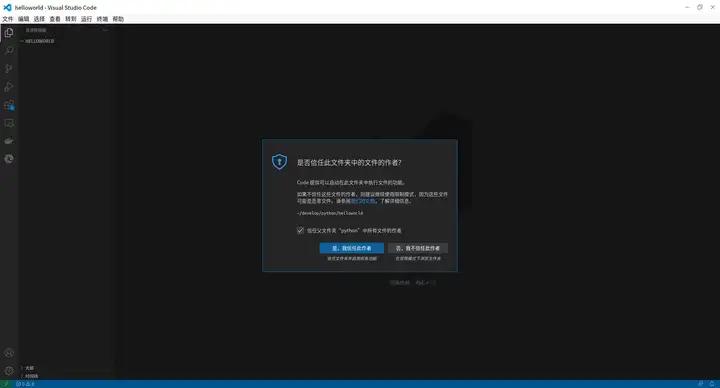Minimize the VS Code window
This screenshot has height=388, width=720.
pos(687,7)
